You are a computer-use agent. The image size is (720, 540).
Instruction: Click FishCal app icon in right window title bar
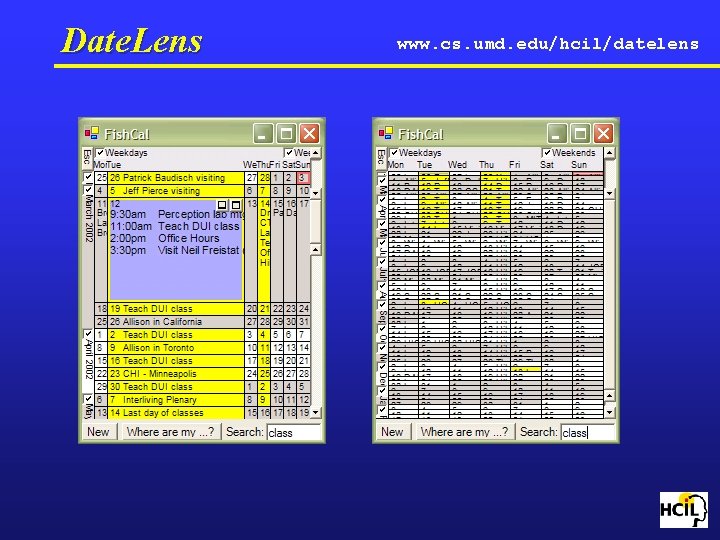tap(385, 134)
